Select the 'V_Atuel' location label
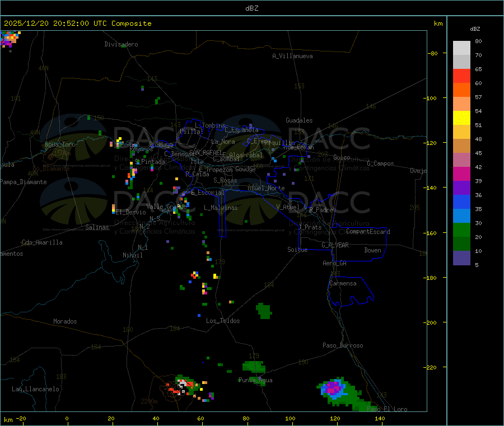 coord(288,207)
